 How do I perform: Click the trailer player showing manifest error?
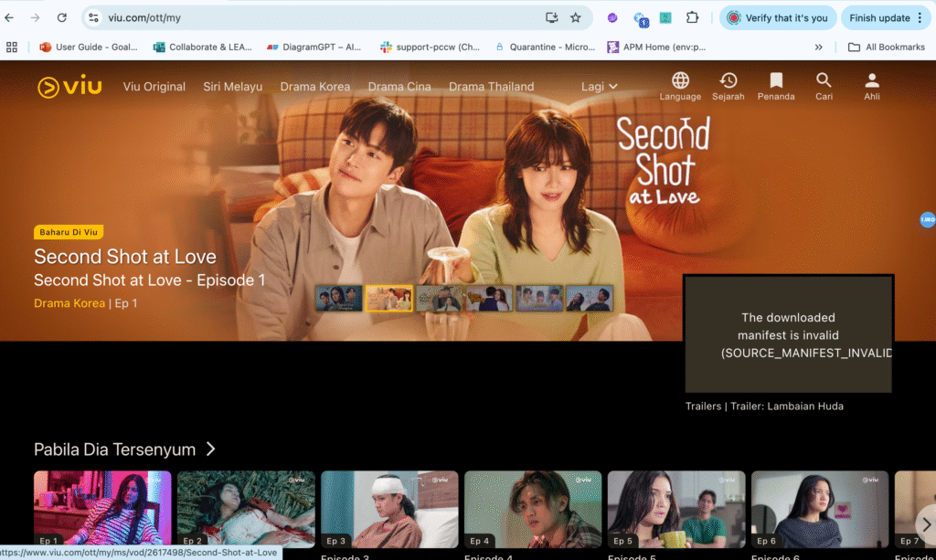pyautogui.click(x=789, y=334)
